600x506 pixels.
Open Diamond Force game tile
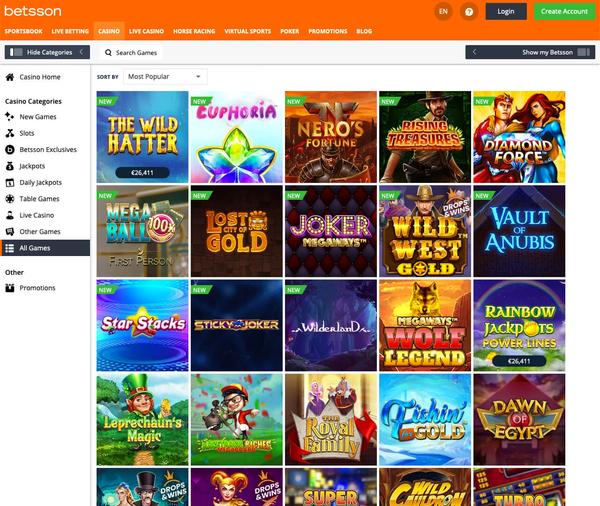pyautogui.click(x=519, y=137)
